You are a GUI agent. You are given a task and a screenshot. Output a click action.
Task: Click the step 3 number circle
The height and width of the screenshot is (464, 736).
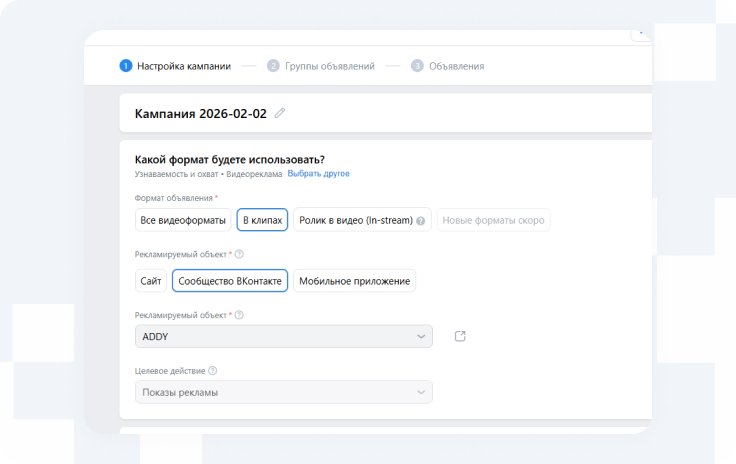[x=417, y=66]
